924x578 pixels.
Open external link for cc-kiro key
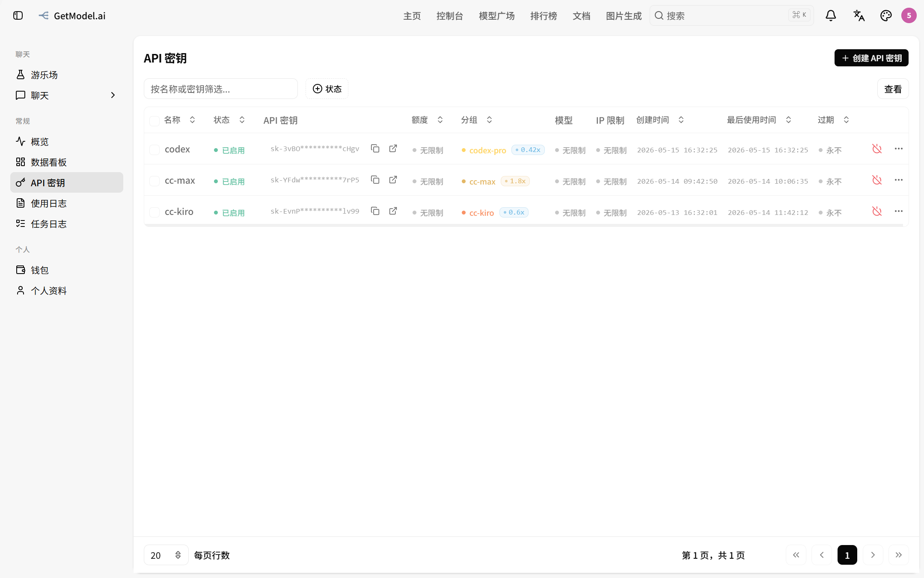click(393, 211)
